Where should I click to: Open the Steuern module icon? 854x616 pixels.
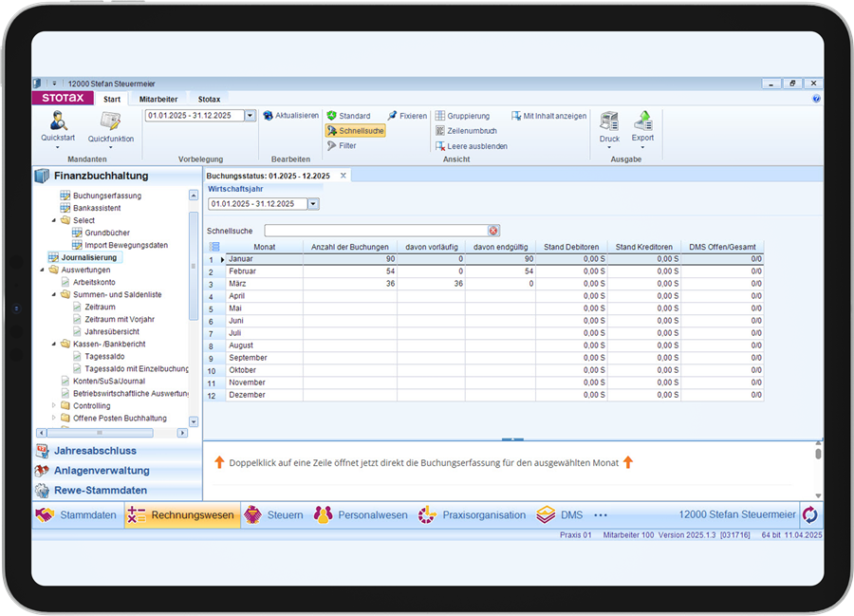click(252, 514)
